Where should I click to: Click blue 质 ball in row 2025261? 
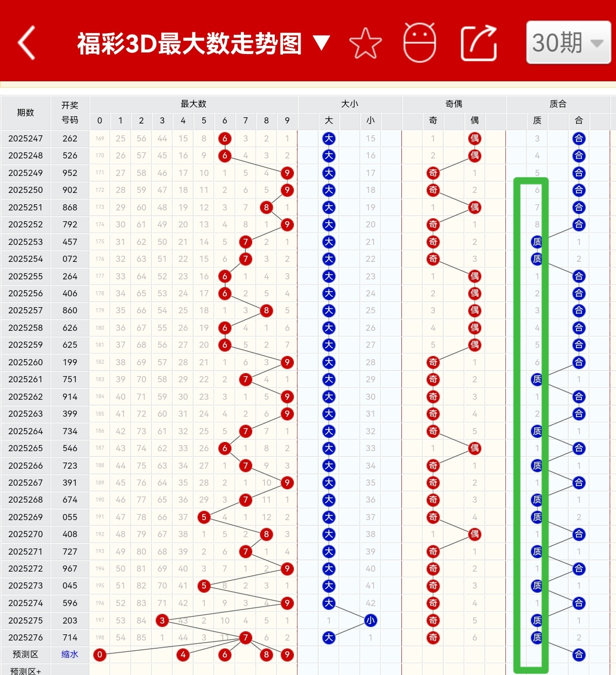click(537, 379)
